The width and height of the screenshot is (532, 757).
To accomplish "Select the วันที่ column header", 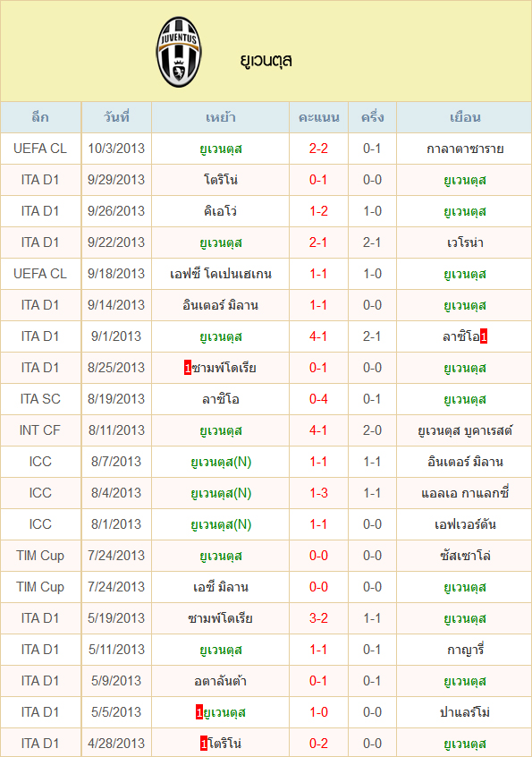I will pos(116,117).
